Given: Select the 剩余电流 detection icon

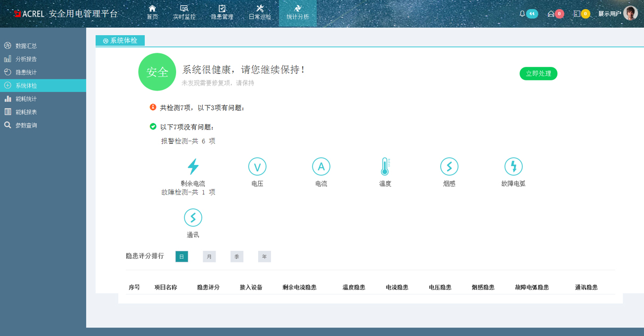Looking at the screenshot, I should click(193, 166).
